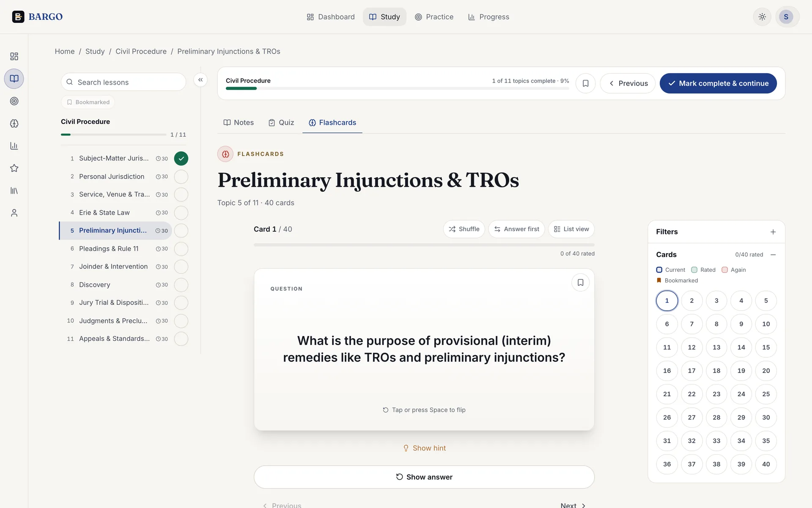Click the Previous button in header bar
This screenshot has height=508, width=812.
click(x=628, y=83)
